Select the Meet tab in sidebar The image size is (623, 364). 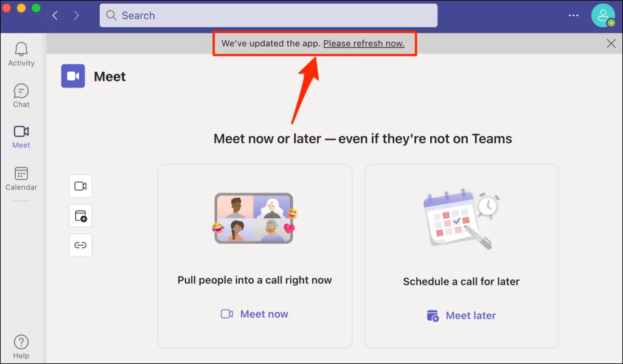(x=21, y=137)
